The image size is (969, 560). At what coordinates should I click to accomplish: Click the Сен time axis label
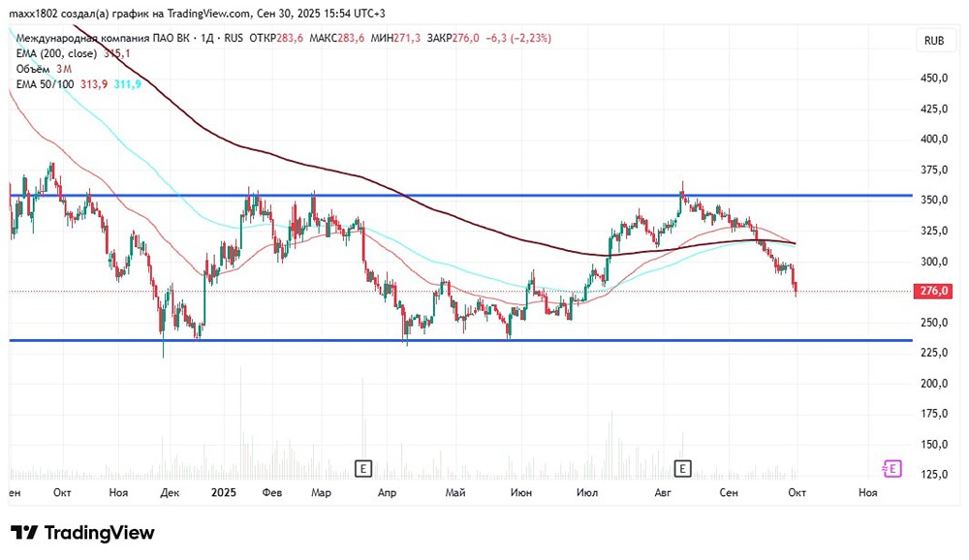(729, 492)
